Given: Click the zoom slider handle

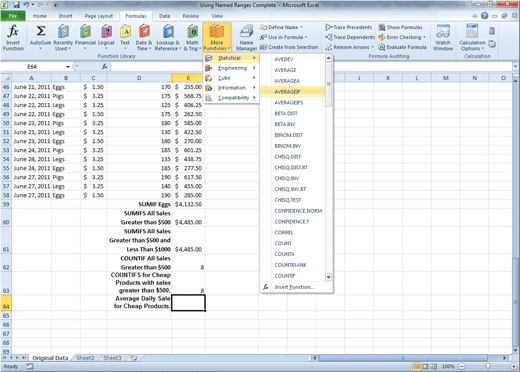Looking at the screenshot, I should pos(488,366).
